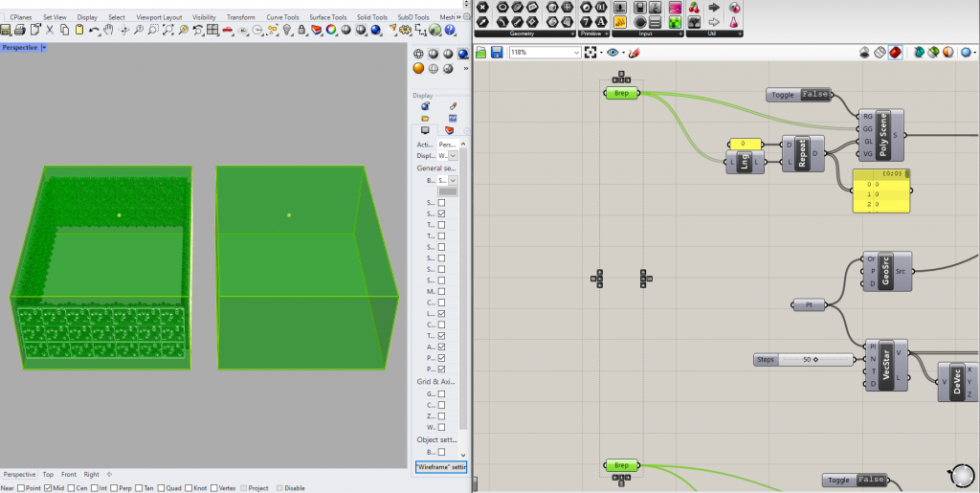Image resolution: width=980 pixels, height=493 pixels.
Task: Flip the upper Toggle False component
Action: coord(799,95)
